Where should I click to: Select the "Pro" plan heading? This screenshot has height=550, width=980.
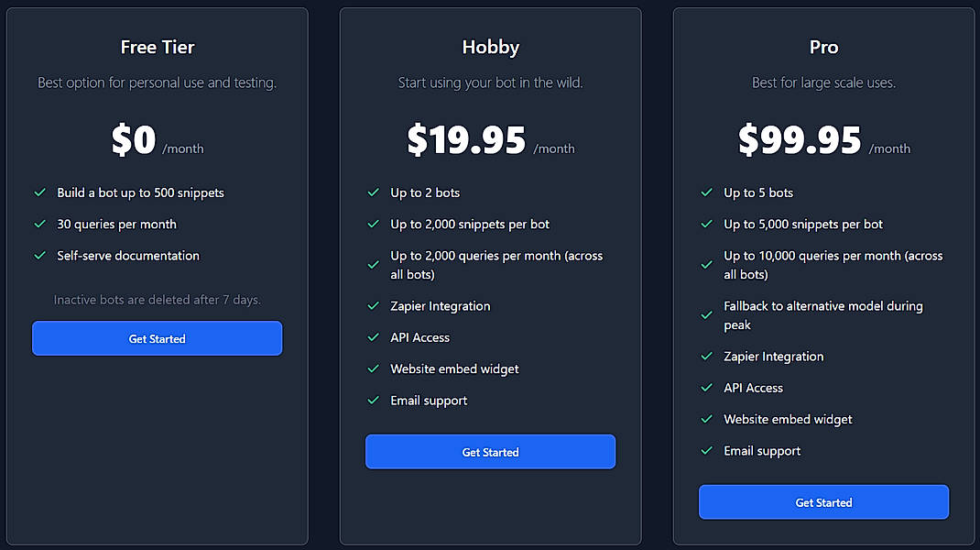823,47
